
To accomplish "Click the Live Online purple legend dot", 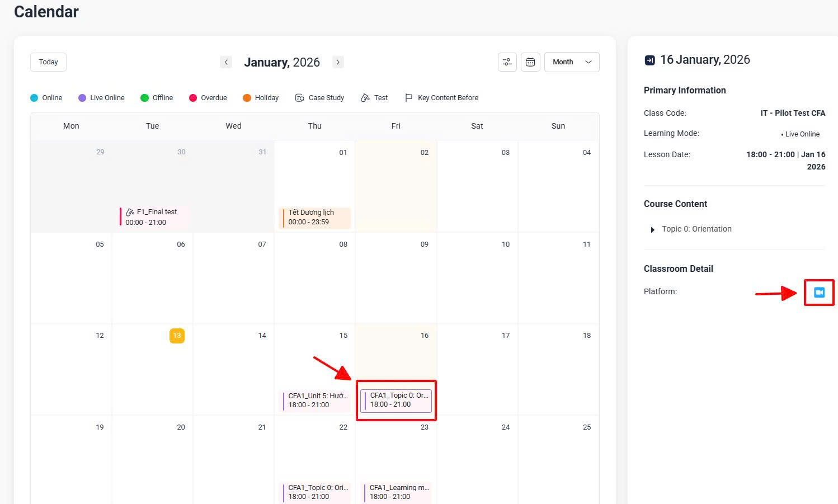I will [82, 98].
